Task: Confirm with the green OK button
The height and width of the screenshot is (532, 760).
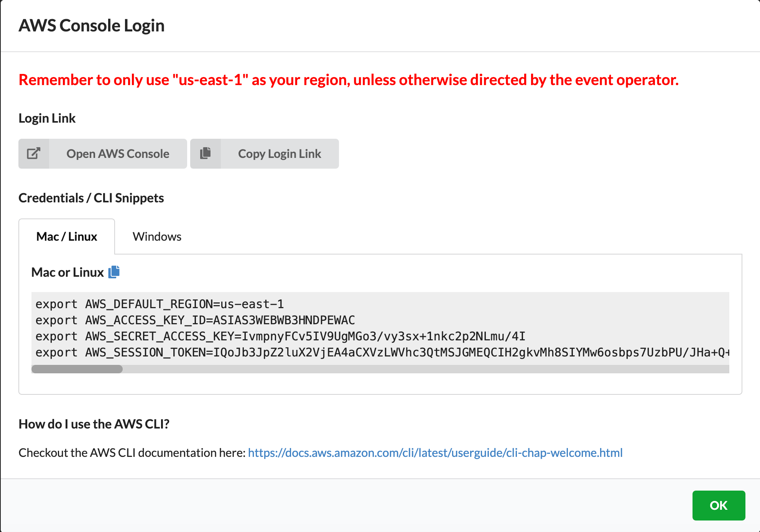Action: [719, 505]
